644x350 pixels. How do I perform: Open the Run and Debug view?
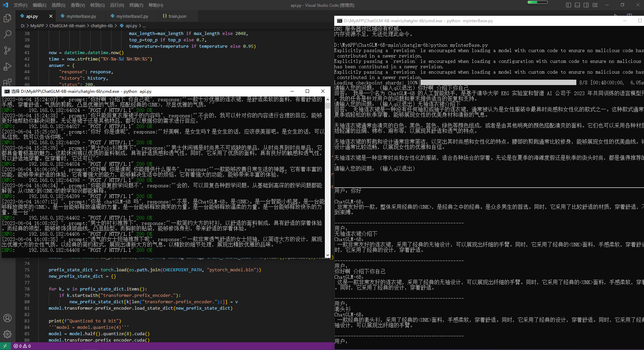(7, 67)
